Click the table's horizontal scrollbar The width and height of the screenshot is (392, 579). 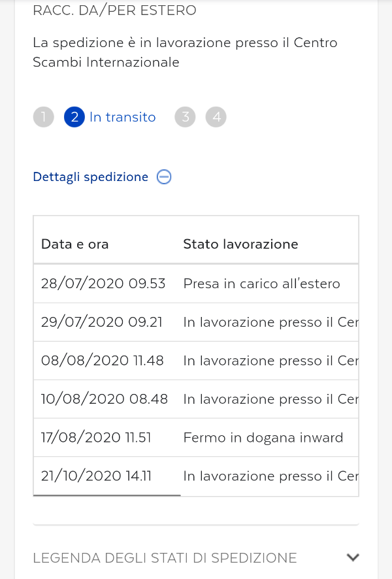coord(107,495)
